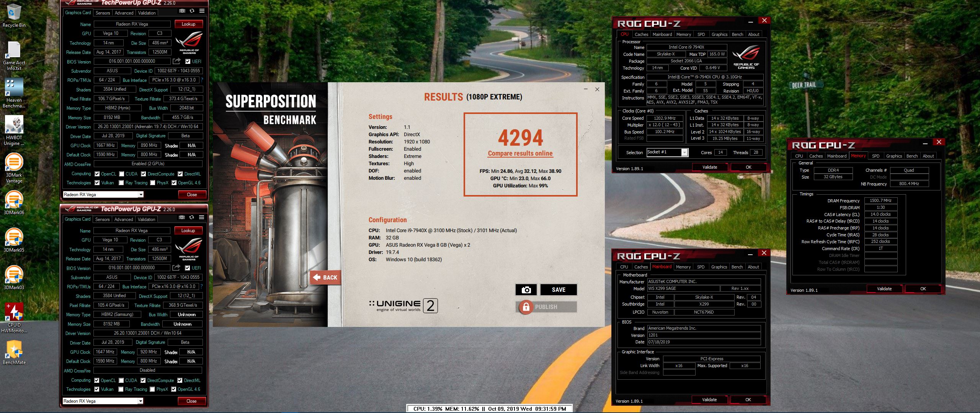Launch HWBOT Unigine desktop shortcut
980x413 pixels.
[14, 131]
